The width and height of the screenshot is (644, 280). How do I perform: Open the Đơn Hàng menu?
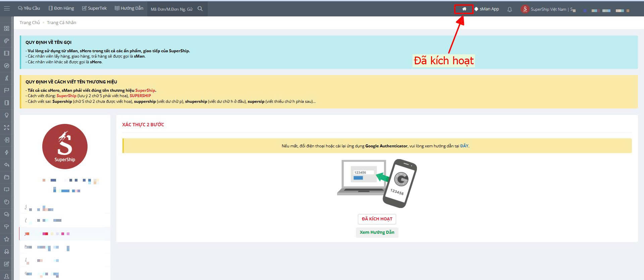click(x=61, y=8)
